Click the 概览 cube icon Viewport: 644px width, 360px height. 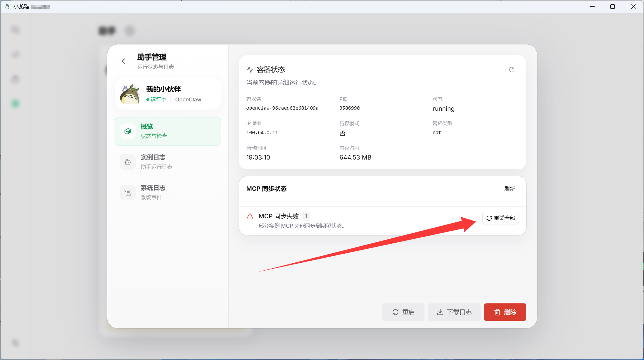[x=128, y=131]
